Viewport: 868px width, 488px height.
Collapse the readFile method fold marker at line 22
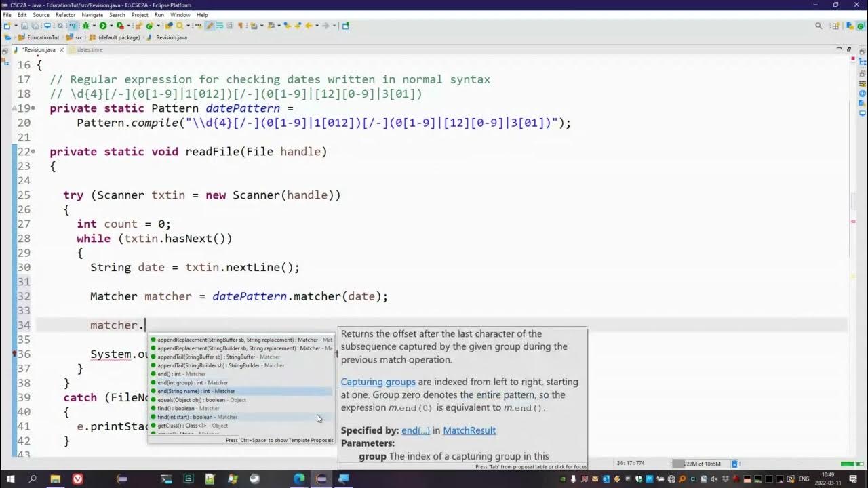(x=33, y=152)
